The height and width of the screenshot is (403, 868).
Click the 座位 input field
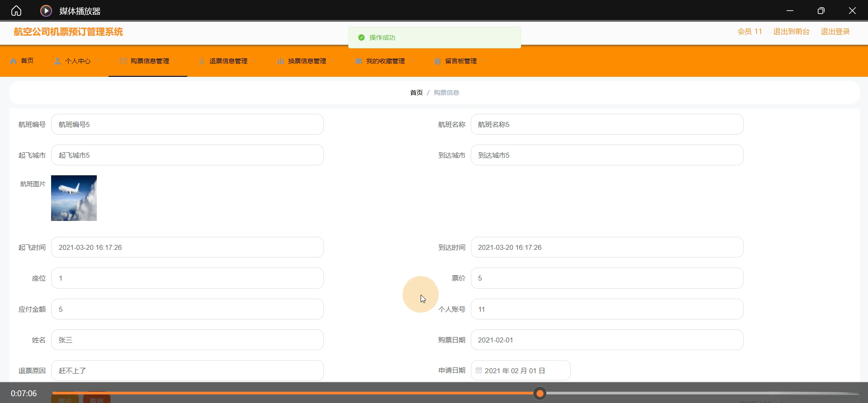[x=187, y=278]
